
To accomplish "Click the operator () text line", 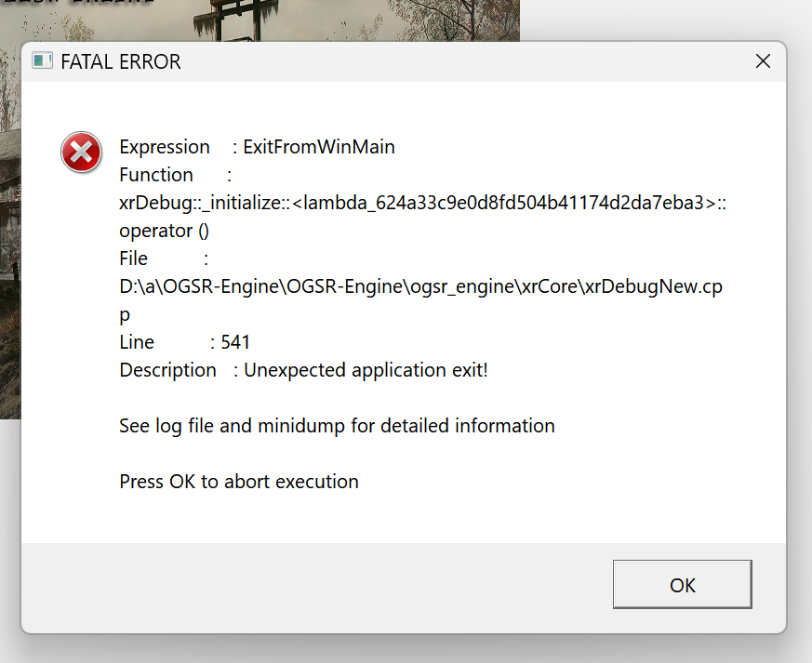I will tap(164, 231).
